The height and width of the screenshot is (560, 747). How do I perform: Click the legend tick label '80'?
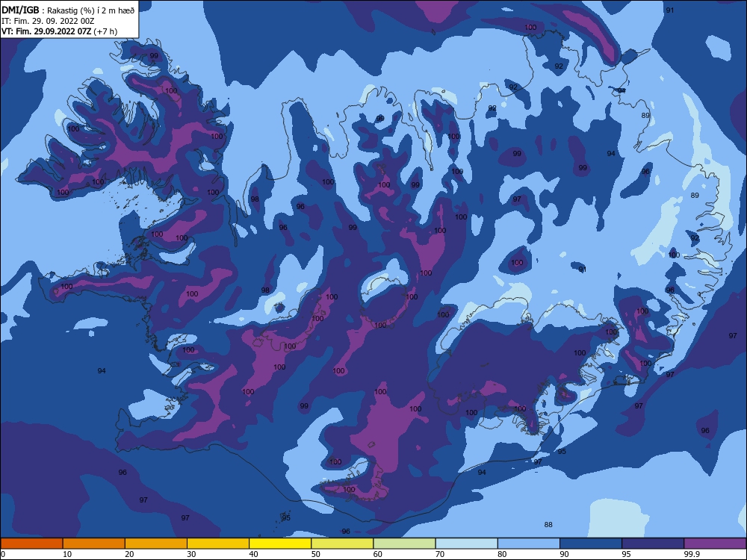(x=502, y=554)
